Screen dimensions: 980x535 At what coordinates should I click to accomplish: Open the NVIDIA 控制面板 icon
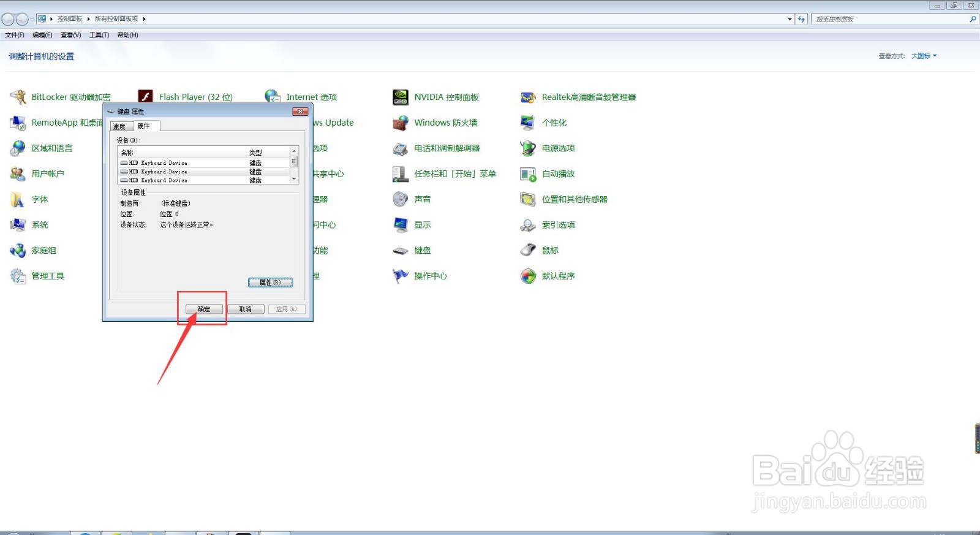(401, 97)
